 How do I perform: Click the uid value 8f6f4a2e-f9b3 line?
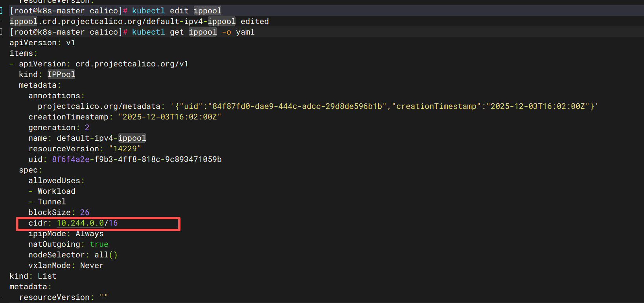click(136, 159)
